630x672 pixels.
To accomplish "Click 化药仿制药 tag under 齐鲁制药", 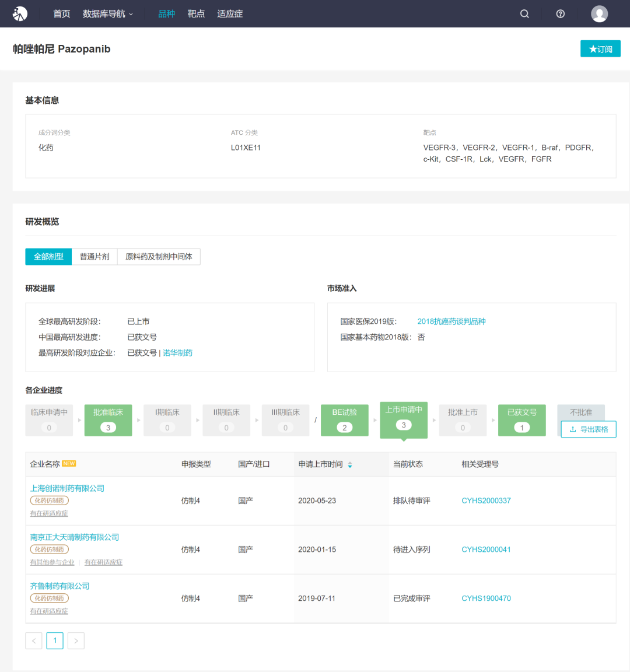I will (x=49, y=598).
